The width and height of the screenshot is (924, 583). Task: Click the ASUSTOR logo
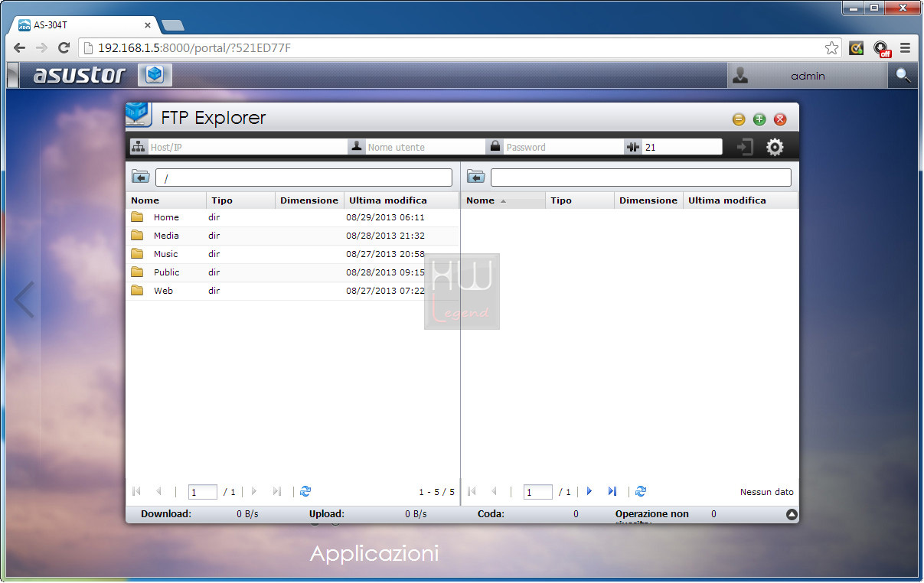[79, 75]
